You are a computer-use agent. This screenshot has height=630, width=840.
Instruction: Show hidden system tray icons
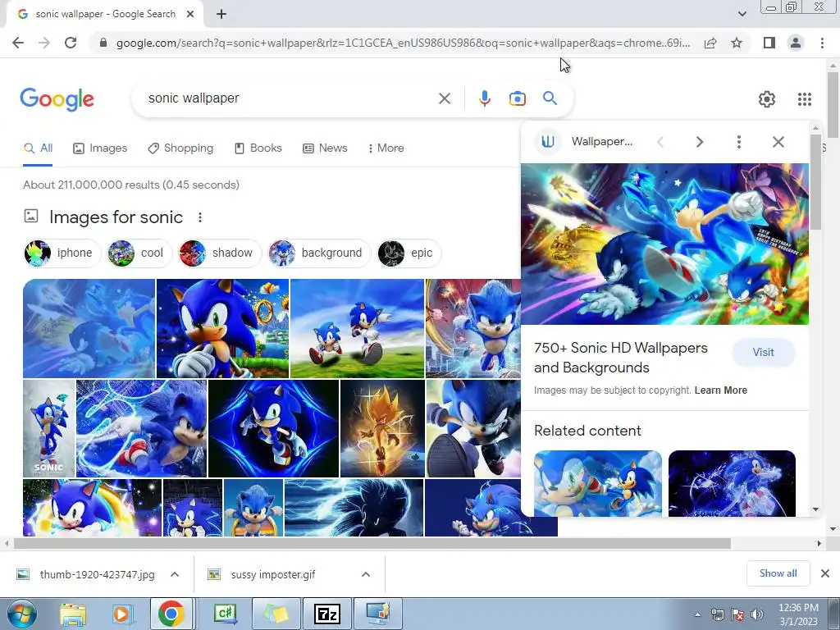click(x=697, y=615)
